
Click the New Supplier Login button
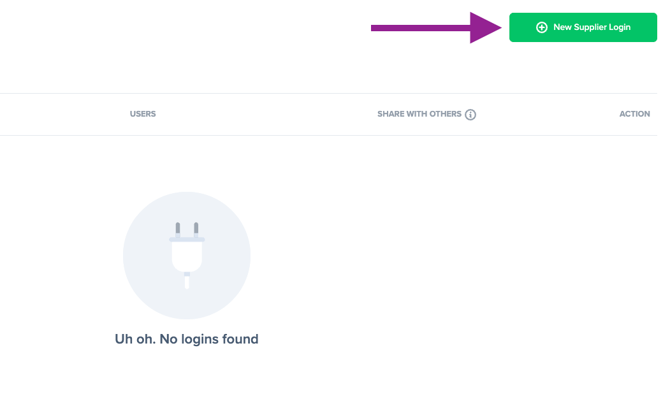[583, 27]
